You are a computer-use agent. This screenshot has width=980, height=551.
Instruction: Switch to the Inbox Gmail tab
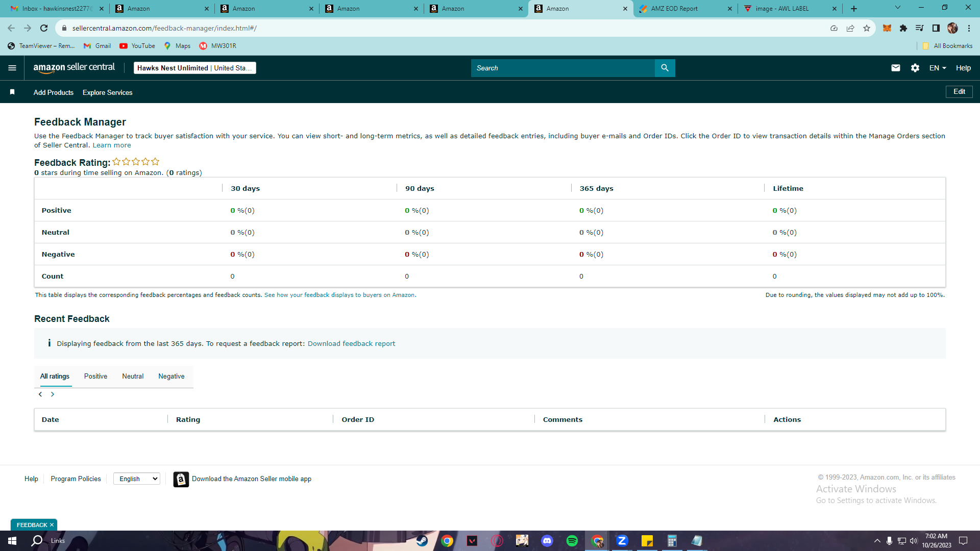tap(56, 9)
